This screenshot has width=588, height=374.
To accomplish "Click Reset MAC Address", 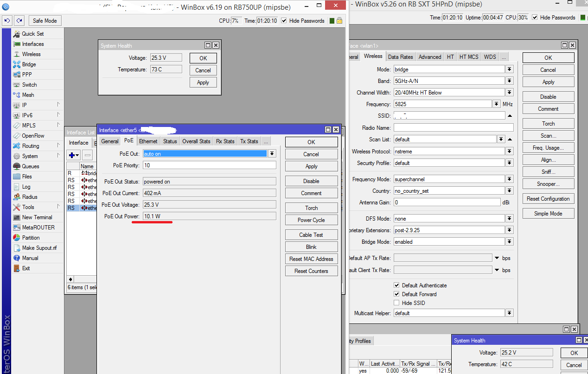I will click(x=311, y=259).
